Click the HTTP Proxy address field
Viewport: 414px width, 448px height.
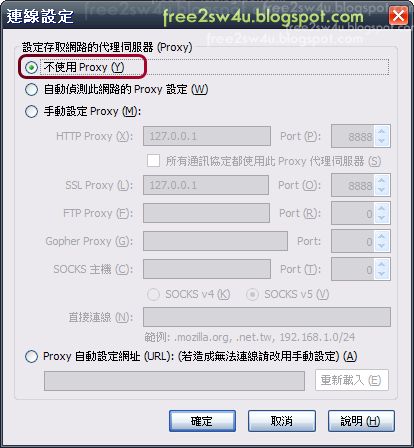tap(207, 136)
